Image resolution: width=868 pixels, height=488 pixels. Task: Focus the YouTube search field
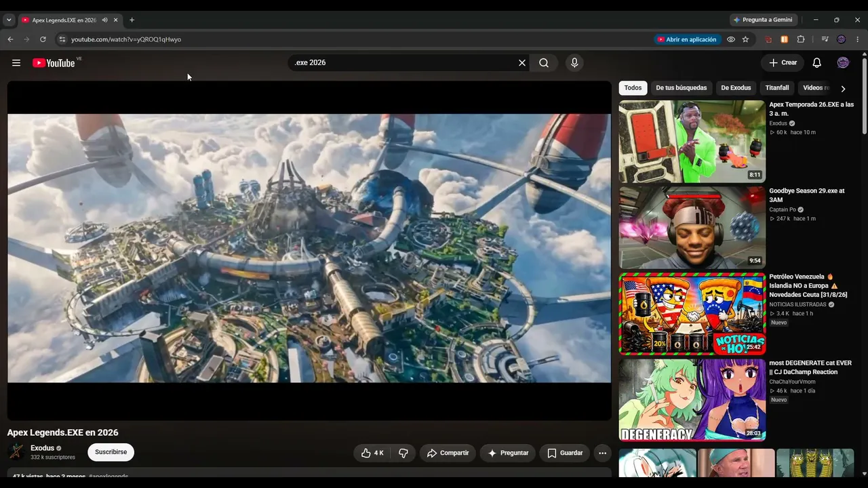pyautogui.click(x=403, y=63)
